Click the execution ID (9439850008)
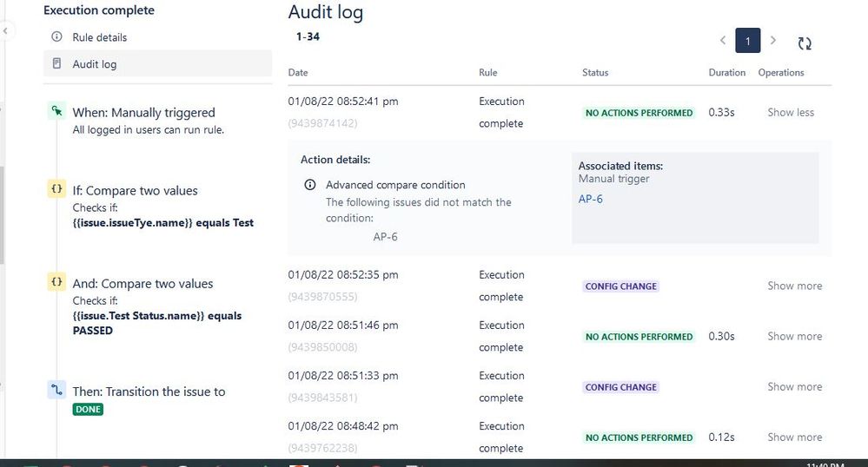 click(x=322, y=347)
